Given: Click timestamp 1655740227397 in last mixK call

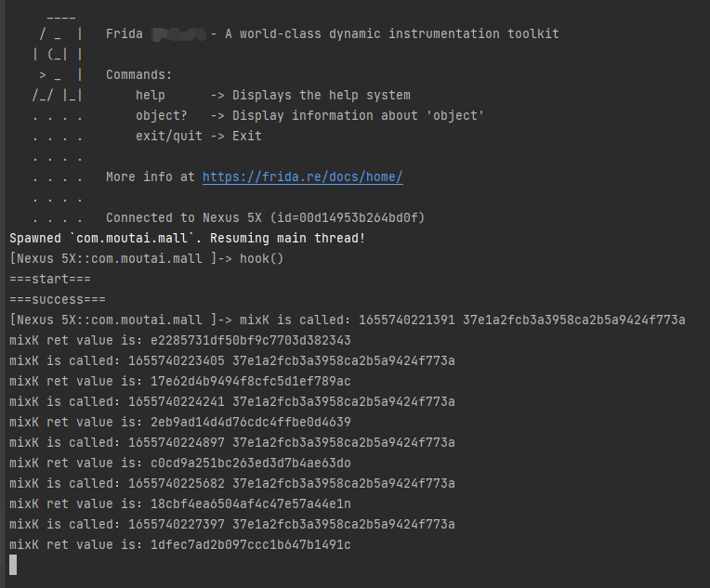Looking at the screenshot, I should pos(177,524).
